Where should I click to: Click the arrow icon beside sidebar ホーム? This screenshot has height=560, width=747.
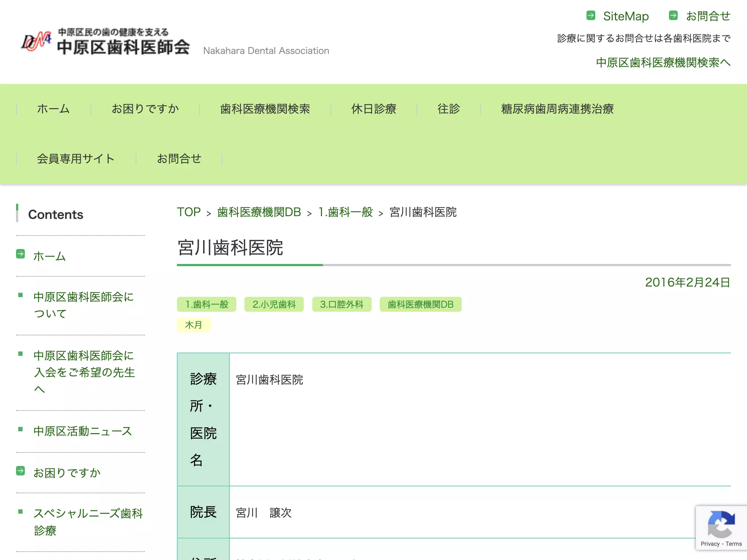click(x=20, y=254)
